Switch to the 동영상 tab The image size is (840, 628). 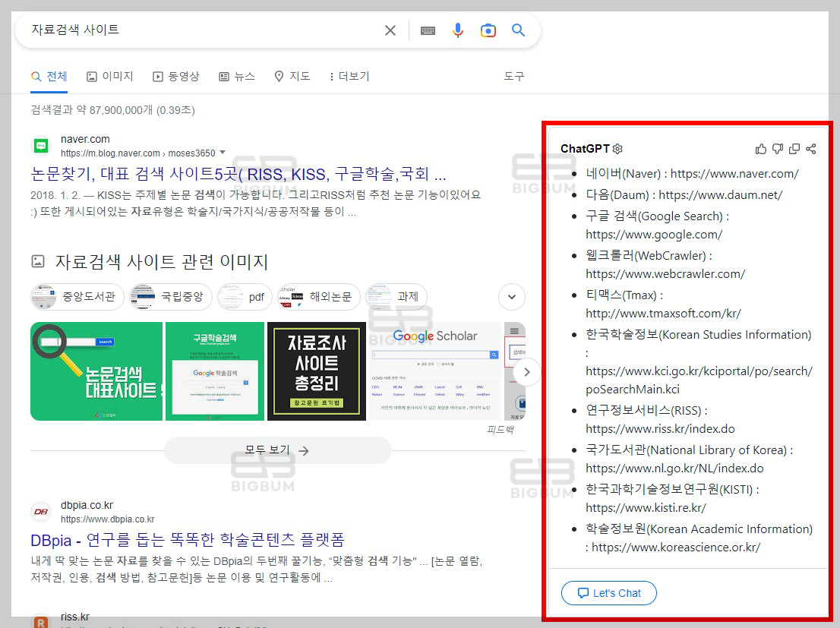(x=175, y=76)
